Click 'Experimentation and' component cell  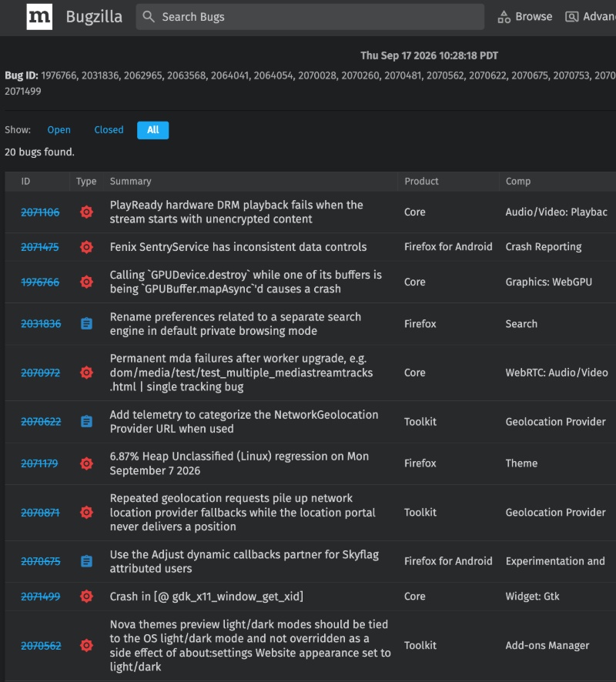tap(555, 561)
